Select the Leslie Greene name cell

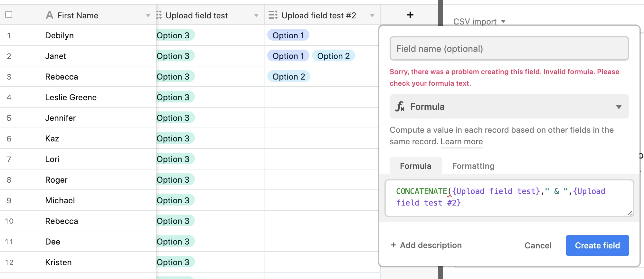[x=71, y=97]
